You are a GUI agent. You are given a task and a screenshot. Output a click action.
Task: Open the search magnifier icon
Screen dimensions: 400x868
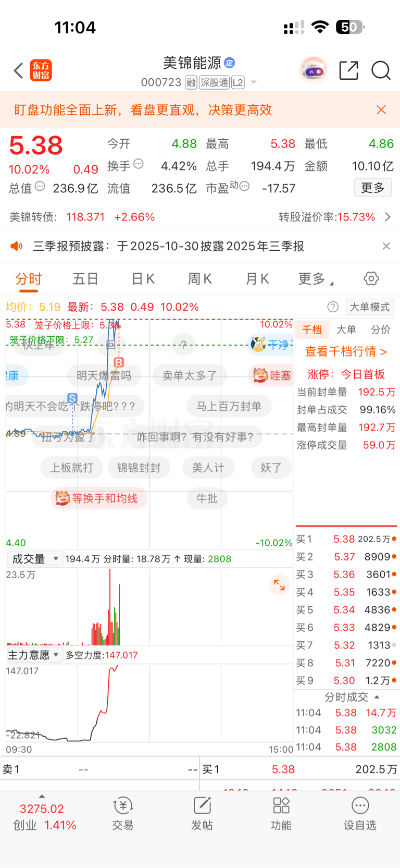[381, 70]
